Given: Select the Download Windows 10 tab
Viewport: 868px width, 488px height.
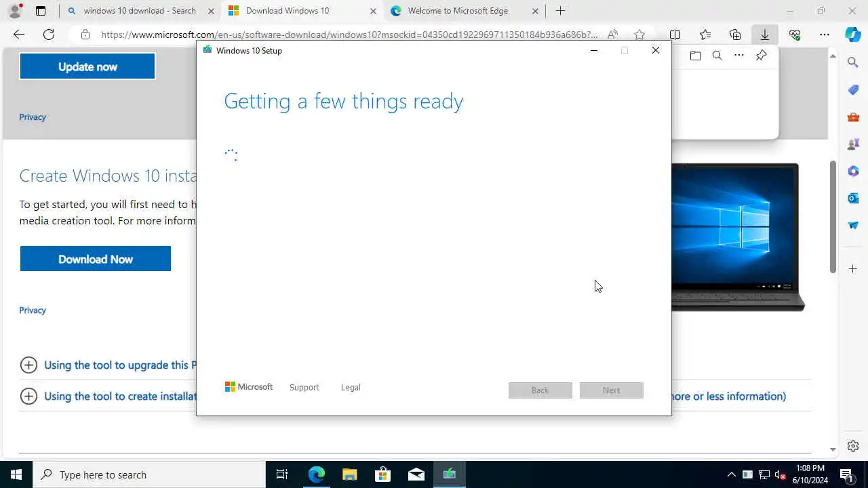Looking at the screenshot, I should tap(302, 11).
